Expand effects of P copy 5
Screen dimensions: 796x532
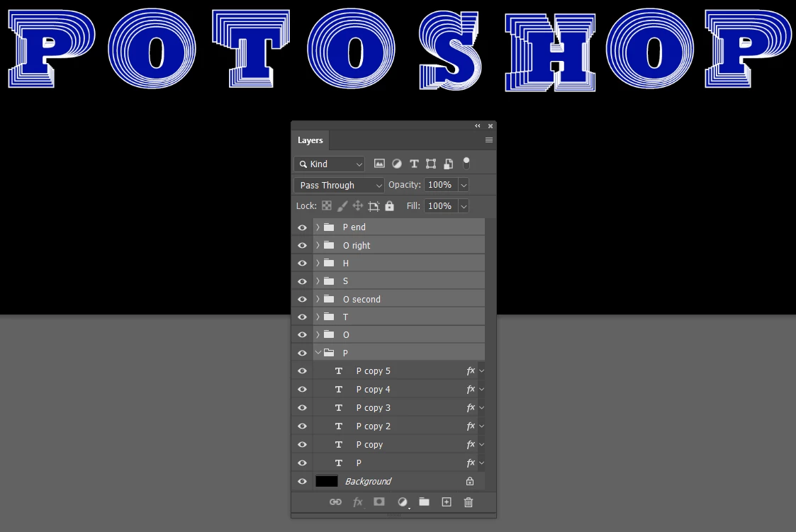482,370
